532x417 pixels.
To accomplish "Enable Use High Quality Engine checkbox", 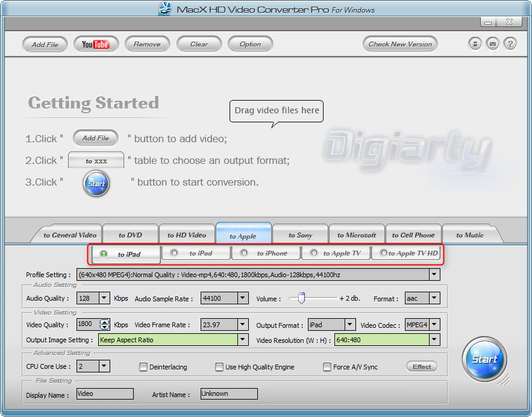I will [219, 367].
